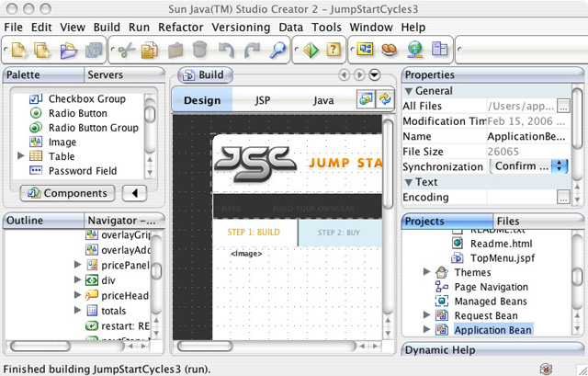588x376 pixels.
Task: Click the Build editor tab button
Action: tap(205, 75)
